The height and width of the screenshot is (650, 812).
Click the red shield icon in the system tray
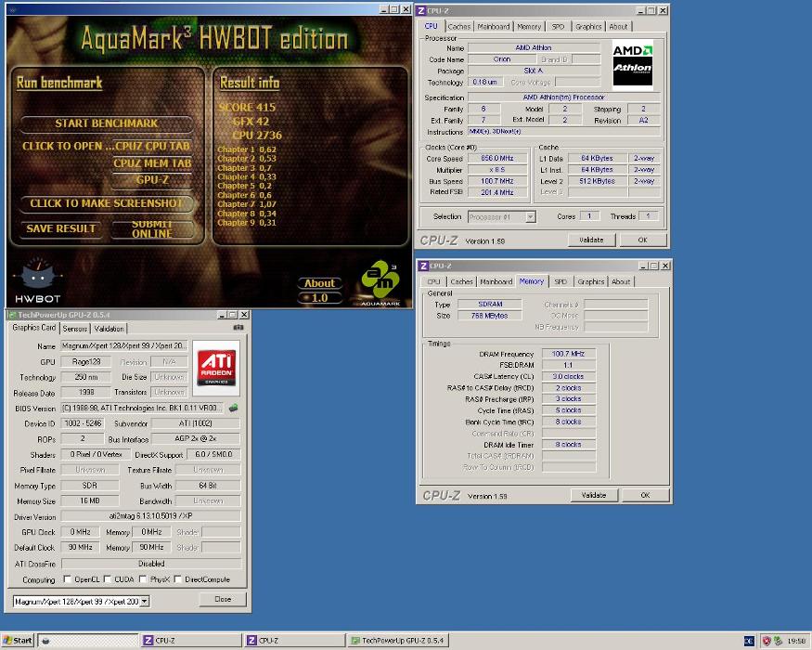[x=767, y=641]
